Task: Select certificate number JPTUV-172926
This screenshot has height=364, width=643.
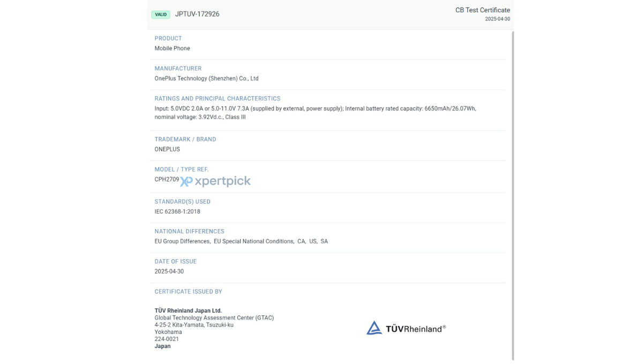Action: 197,14
